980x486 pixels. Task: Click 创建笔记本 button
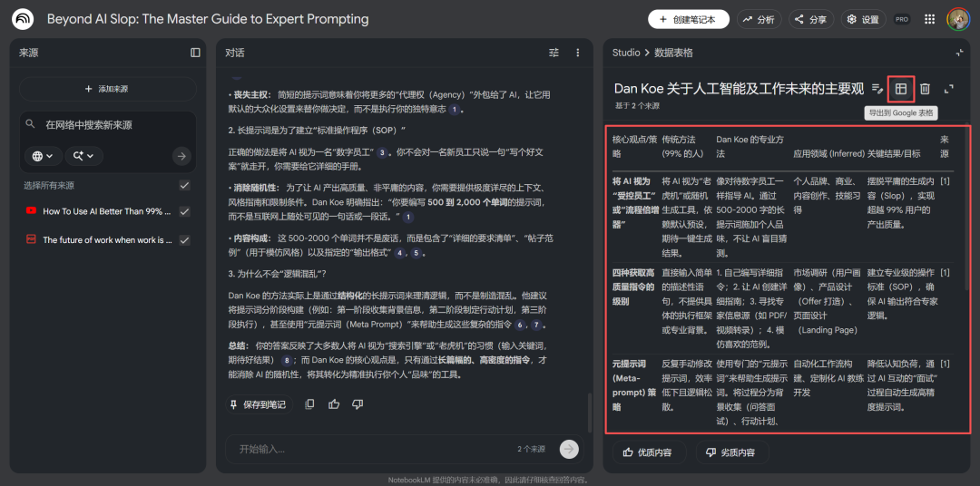click(x=689, y=19)
